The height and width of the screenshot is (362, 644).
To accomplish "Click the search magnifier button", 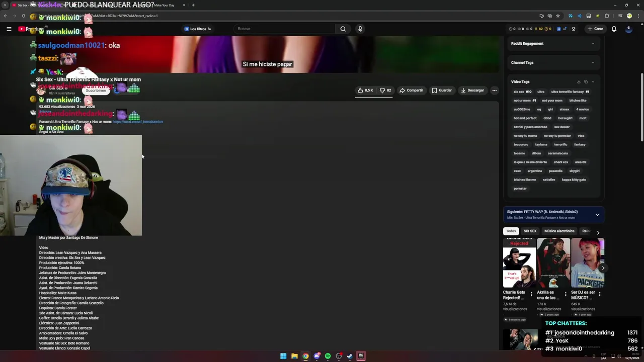I will point(343,29).
